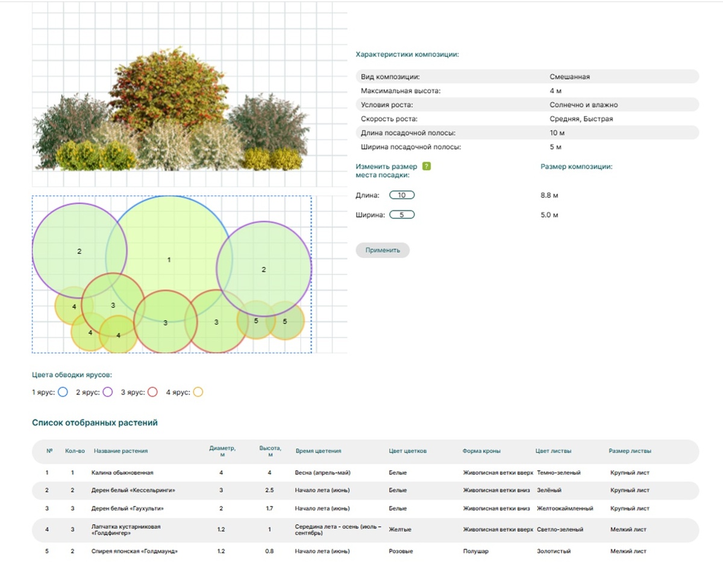
Task: Click the Светло-зеленый leaf color cell
Action: [560, 530]
